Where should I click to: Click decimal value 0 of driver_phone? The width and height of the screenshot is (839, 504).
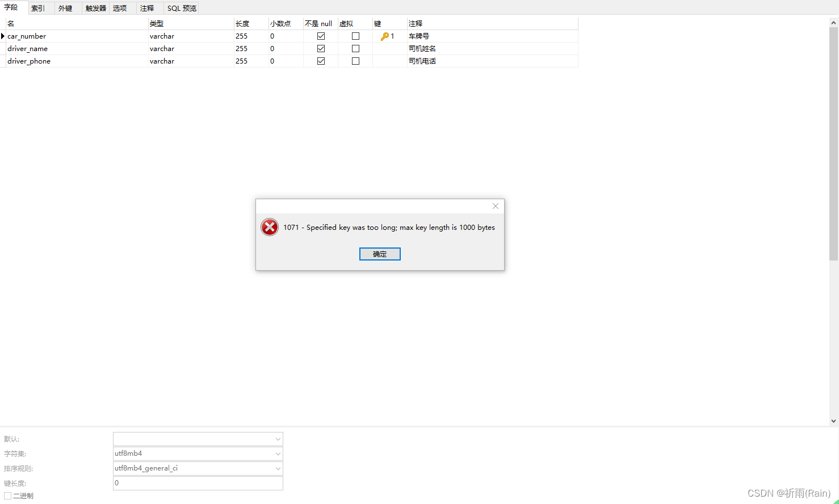coord(272,61)
